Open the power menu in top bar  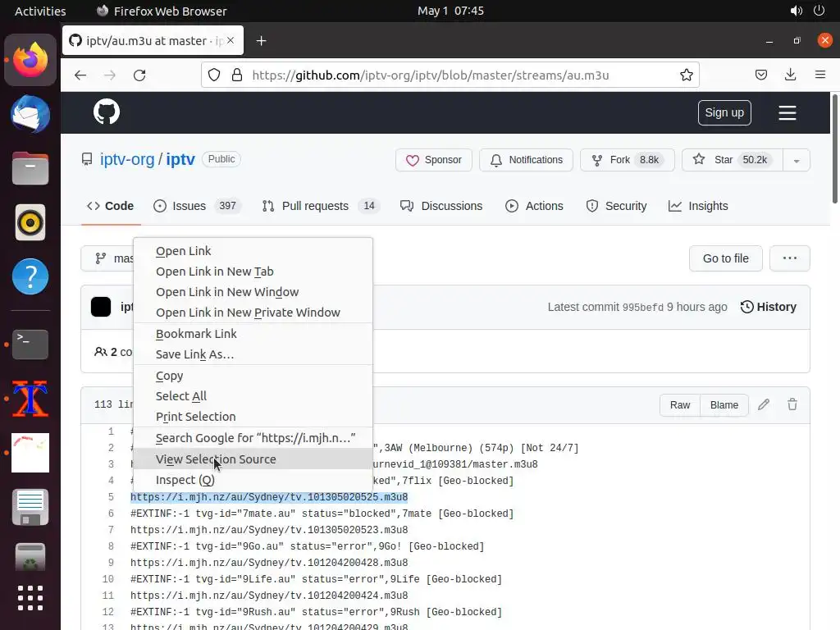[x=819, y=11]
